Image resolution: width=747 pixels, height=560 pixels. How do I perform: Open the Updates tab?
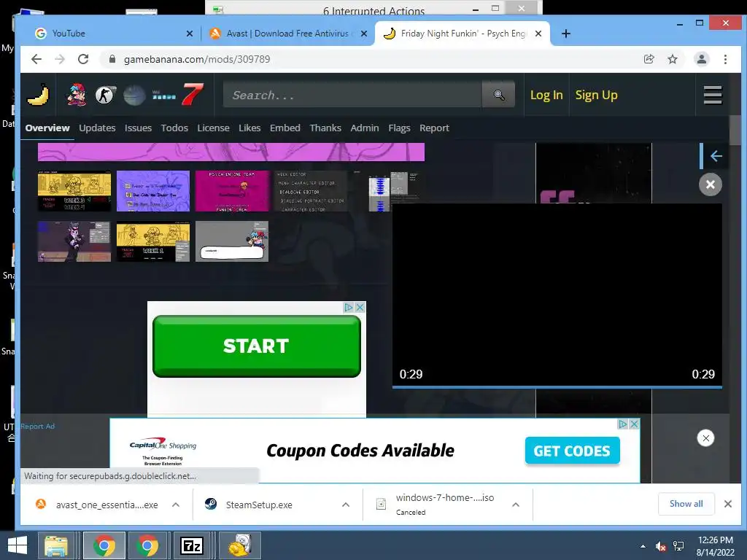[97, 128]
